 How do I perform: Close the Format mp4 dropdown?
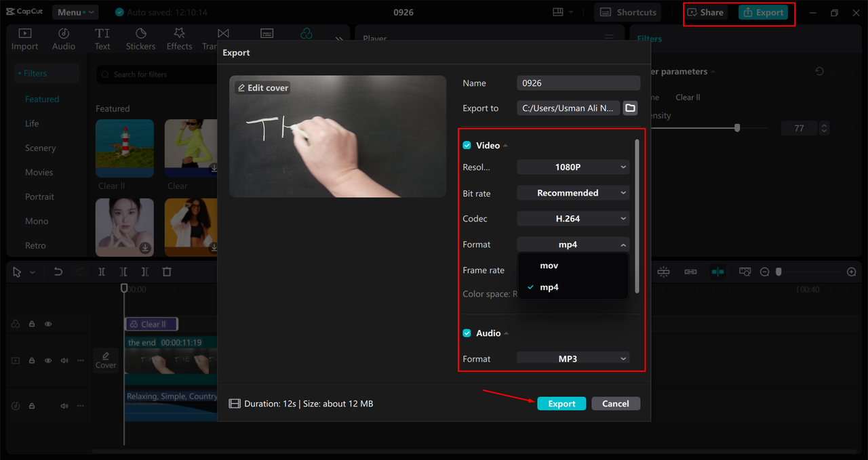pyautogui.click(x=573, y=245)
